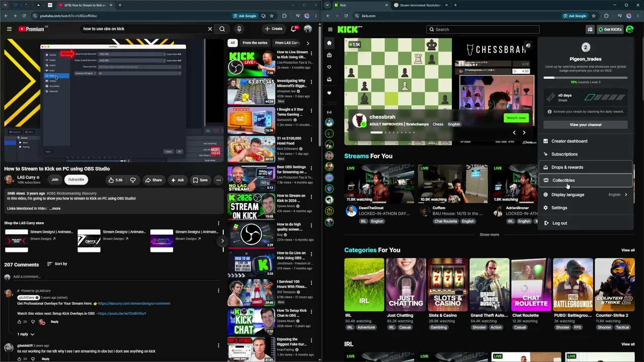The image size is (644, 362).
Task: Select Subscriptions in Kick profile menu
Action: [x=585, y=154]
